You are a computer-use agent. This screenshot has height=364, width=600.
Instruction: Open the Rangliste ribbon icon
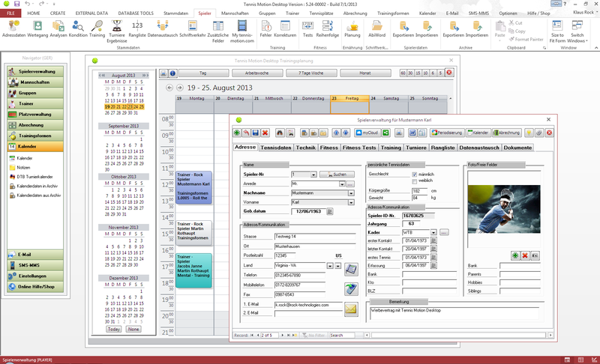(x=136, y=28)
